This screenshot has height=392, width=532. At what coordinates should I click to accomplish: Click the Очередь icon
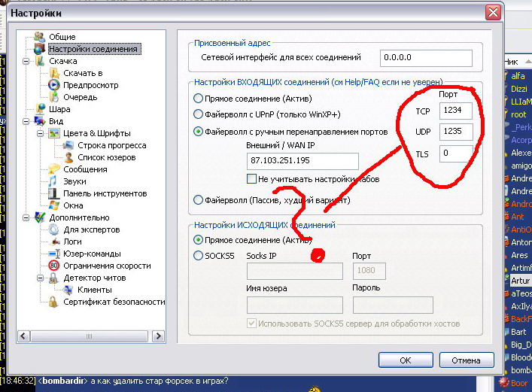click(54, 97)
